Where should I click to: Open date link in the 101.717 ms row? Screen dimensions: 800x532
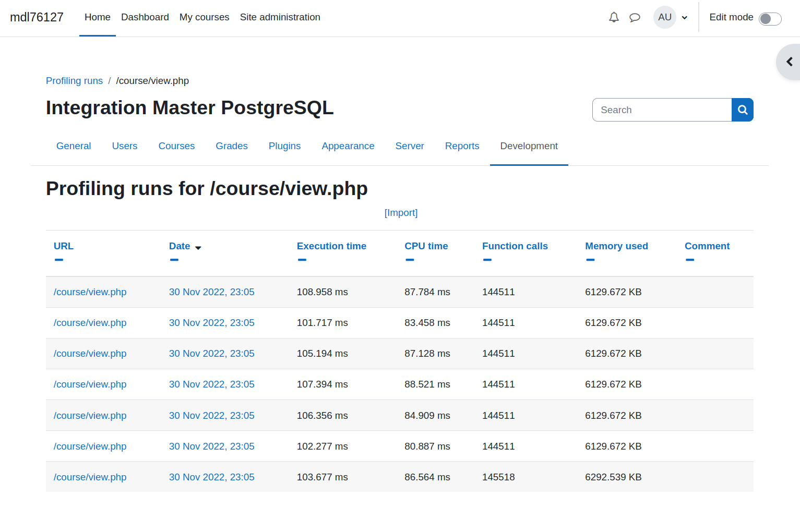[212, 323]
